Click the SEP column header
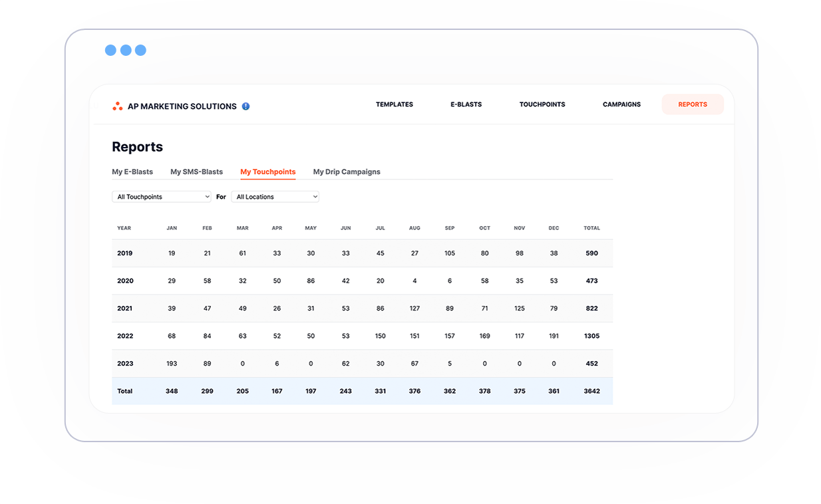 click(x=450, y=228)
